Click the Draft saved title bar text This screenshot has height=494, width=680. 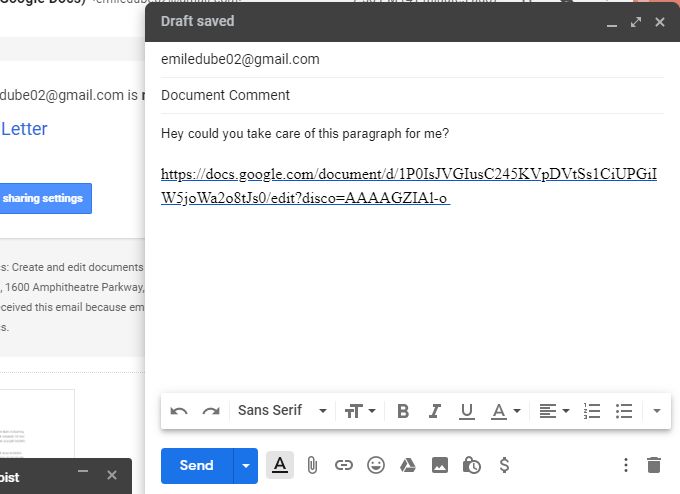tap(198, 21)
